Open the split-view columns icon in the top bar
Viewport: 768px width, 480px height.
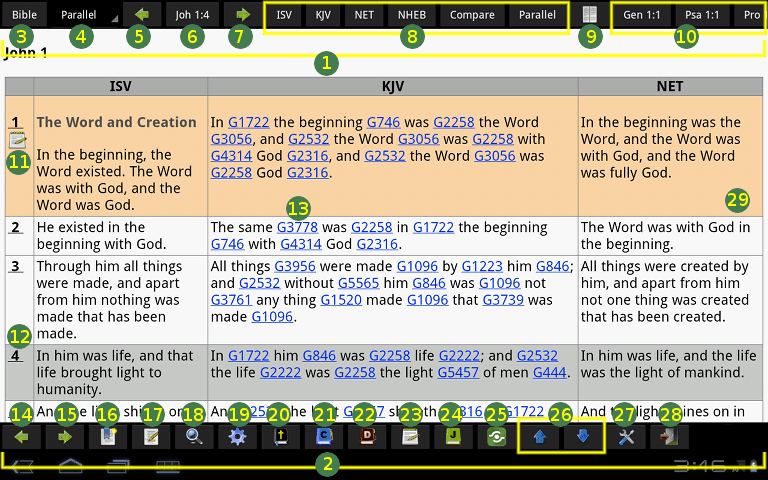pyautogui.click(x=590, y=15)
